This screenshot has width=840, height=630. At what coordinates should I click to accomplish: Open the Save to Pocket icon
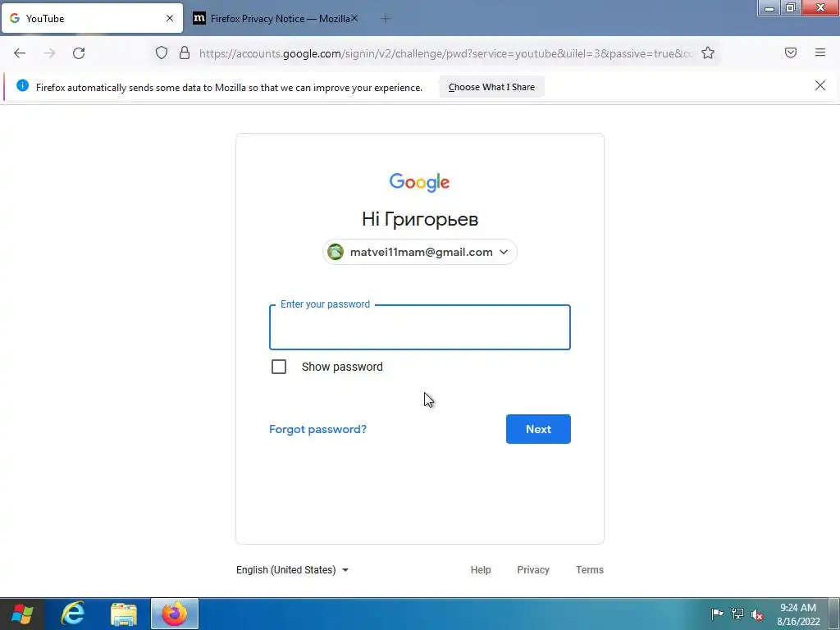pos(791,52)
